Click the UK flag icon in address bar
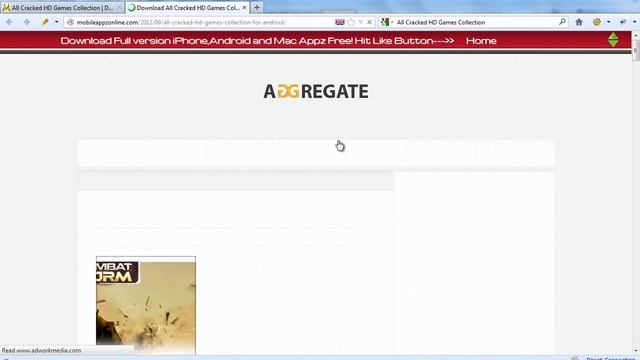Image resolution: width=640 pixels, height=360 pixels. (340, 22)
